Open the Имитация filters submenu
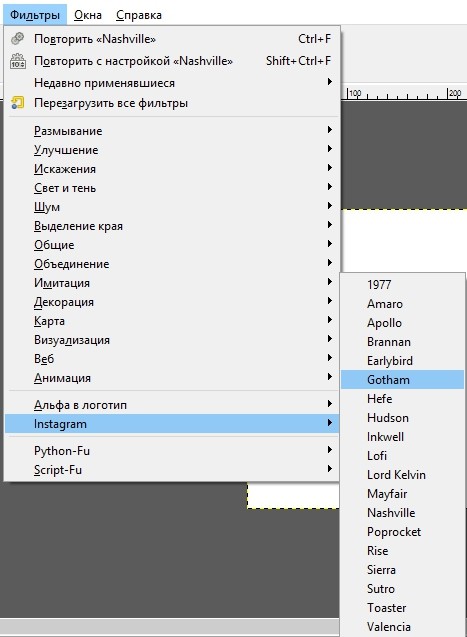 (x=172, y=283)
